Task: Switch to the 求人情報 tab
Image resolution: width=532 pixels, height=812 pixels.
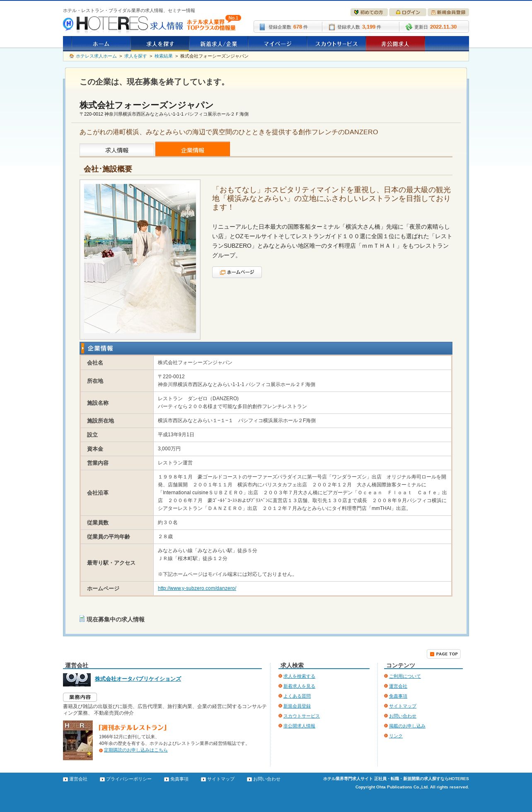Action: (x=117, y=150)
